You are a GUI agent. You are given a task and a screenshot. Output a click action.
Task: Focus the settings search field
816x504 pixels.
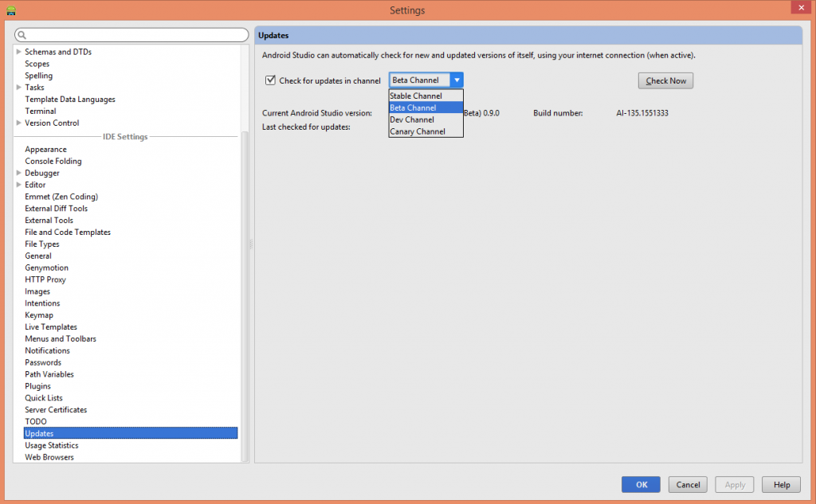(131, 35)
